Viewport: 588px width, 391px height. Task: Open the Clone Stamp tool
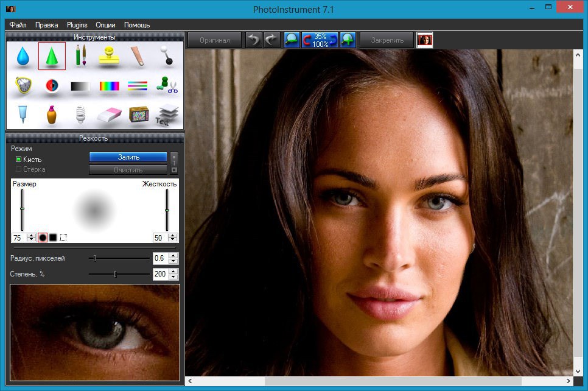[x=110, y=58]
